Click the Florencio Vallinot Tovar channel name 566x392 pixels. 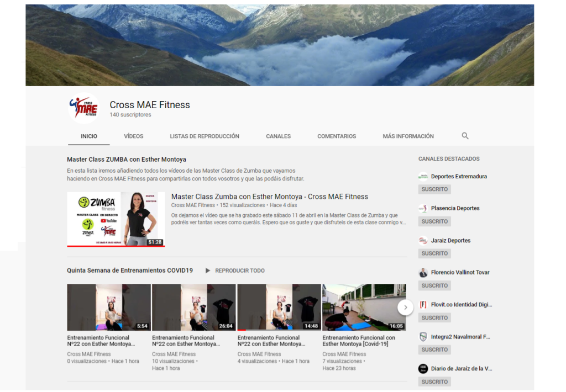pyautogui.click(x=460, y=272)
